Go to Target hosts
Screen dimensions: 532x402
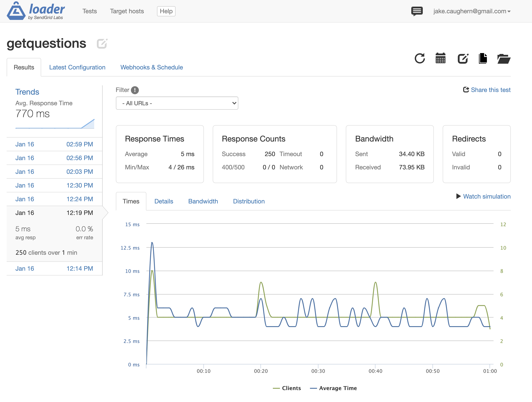[x=127, y=11]
